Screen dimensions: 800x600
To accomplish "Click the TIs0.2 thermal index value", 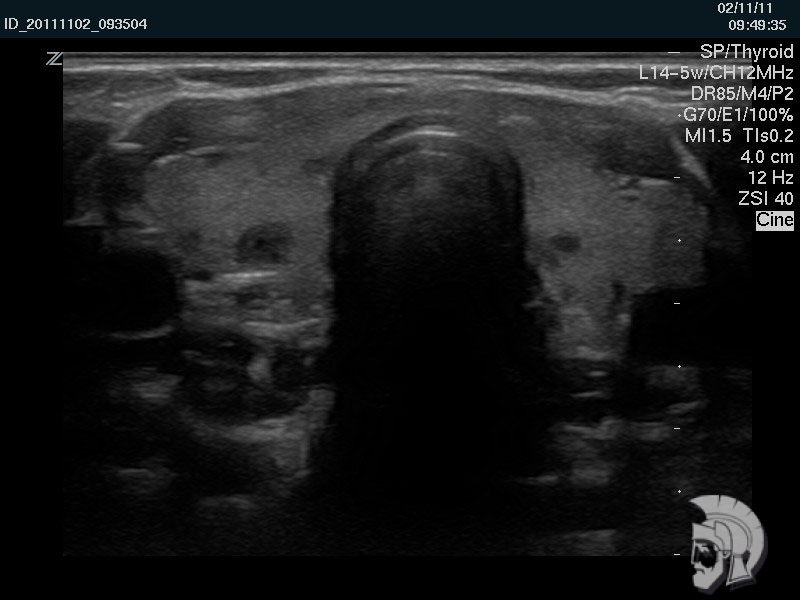I will 768,136.
